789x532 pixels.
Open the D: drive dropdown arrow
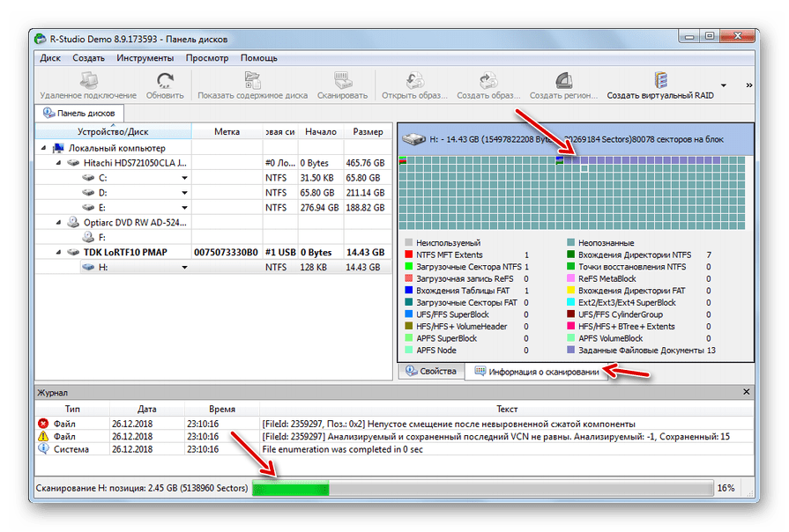pyautogui.click(x=184, y=193)
